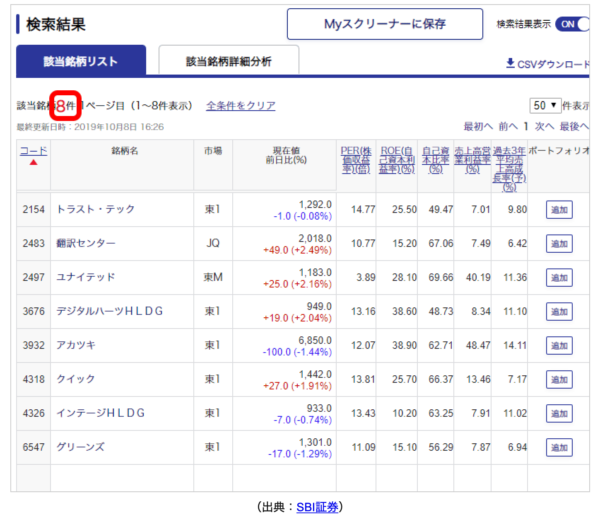Screen dimensions: 600x522
Task: Click 全条件をクリア link
Action: 240,105
